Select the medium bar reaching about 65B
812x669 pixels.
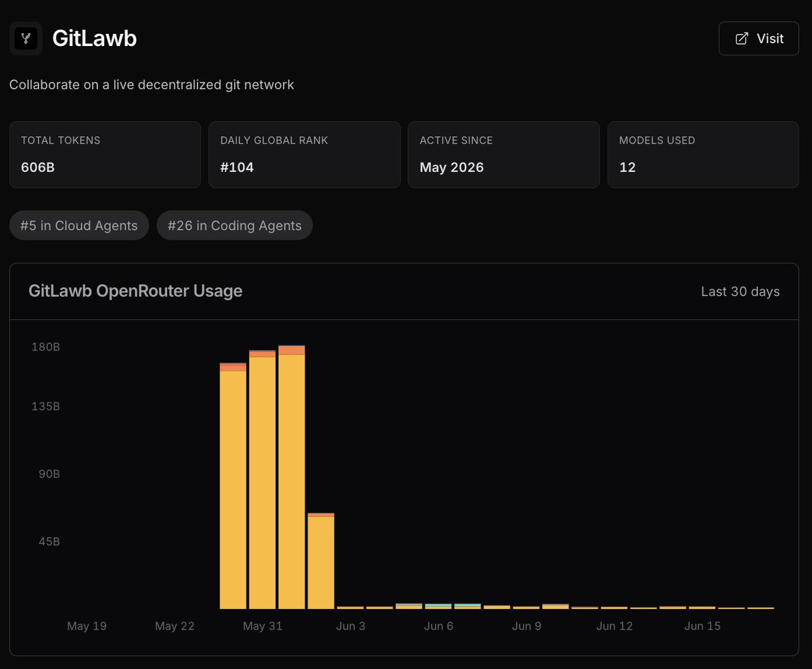[321, 562]
